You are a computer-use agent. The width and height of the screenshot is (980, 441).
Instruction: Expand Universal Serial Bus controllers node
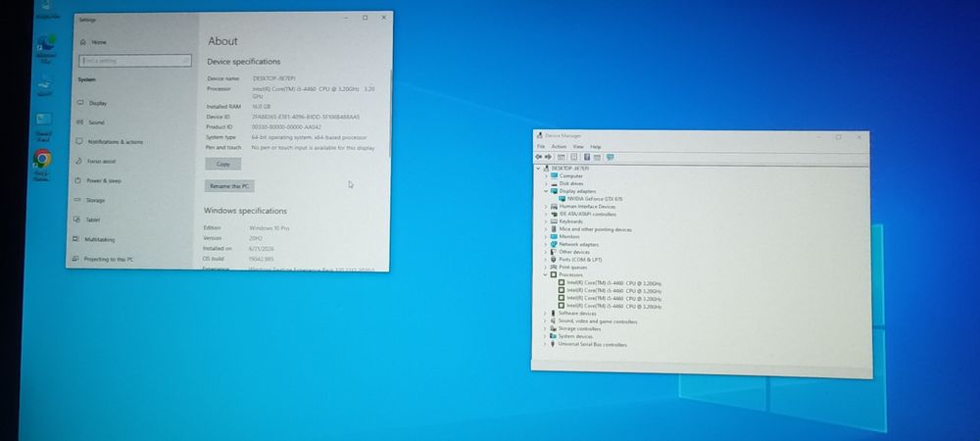coord(545,344)
